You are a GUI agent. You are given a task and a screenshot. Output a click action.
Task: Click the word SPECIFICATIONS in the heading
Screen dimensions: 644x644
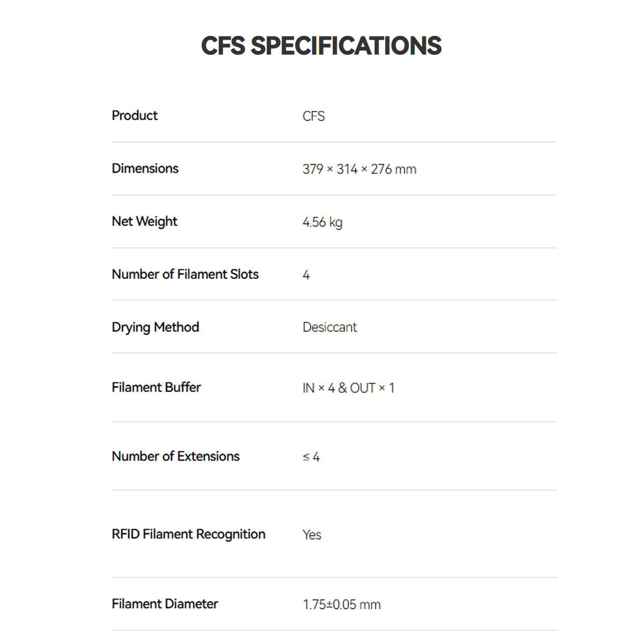(346, 46)
